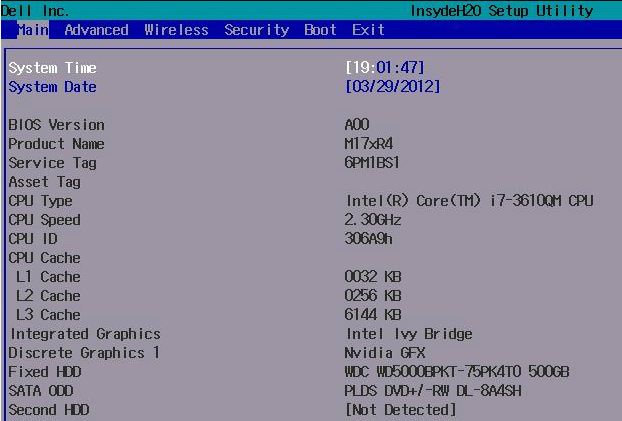Click the Second HDD label
This screenshot has height=421, width=622.
tap(49, 410)
